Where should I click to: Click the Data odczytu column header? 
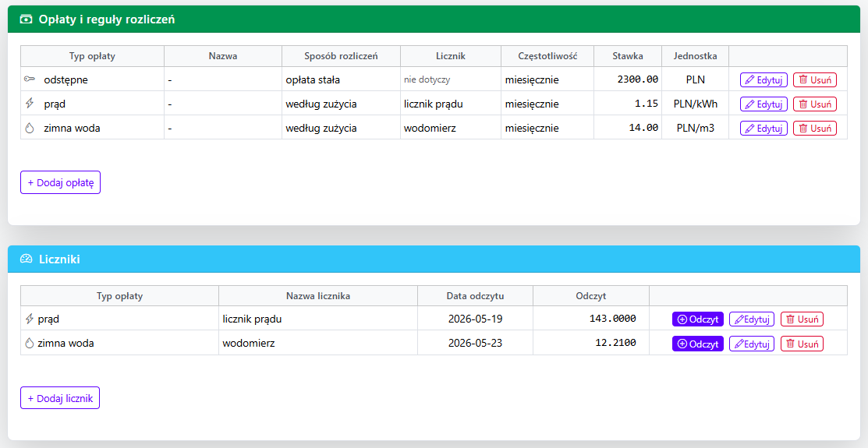[475, 296]
